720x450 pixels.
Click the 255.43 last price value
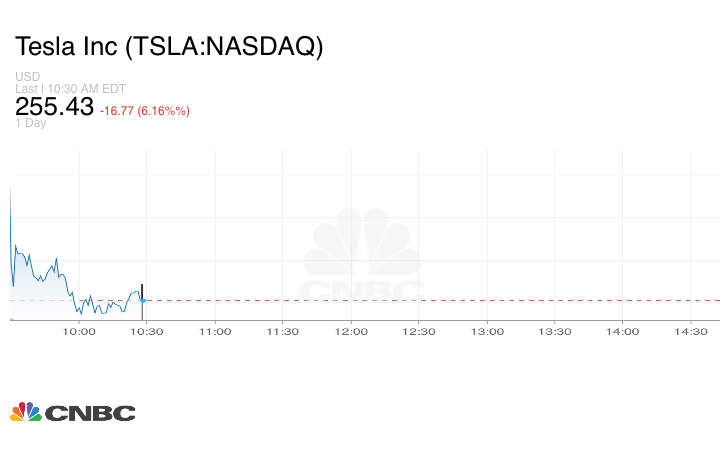[x=54, y=107]
